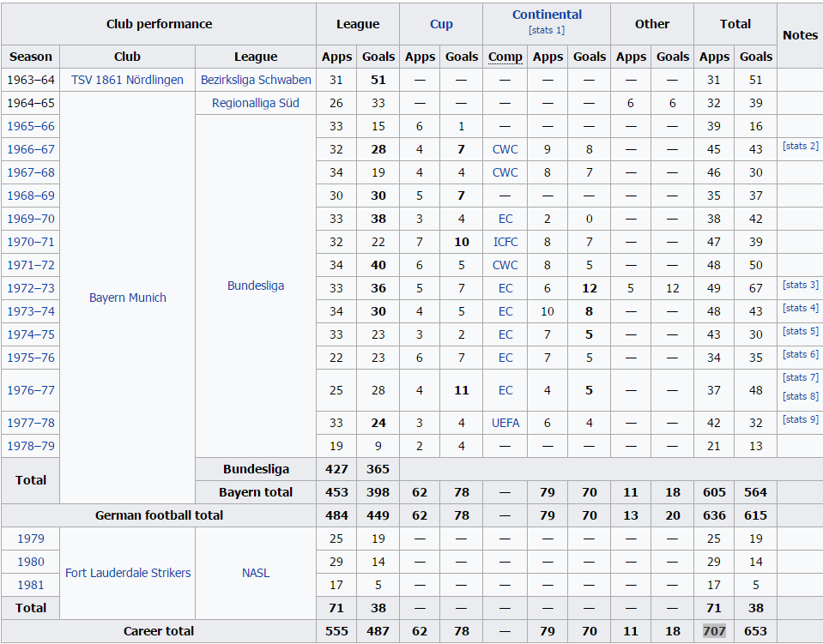Open the Cup header link

pyautogui.click(x=441, y=24)
